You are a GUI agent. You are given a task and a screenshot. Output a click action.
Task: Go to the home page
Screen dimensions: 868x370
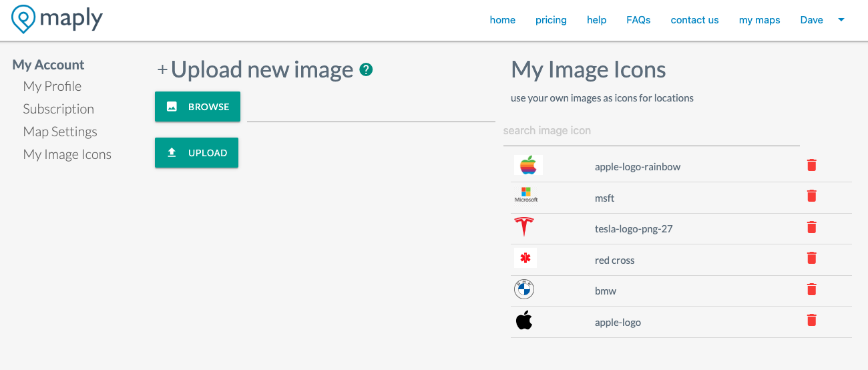click(503, 20)
